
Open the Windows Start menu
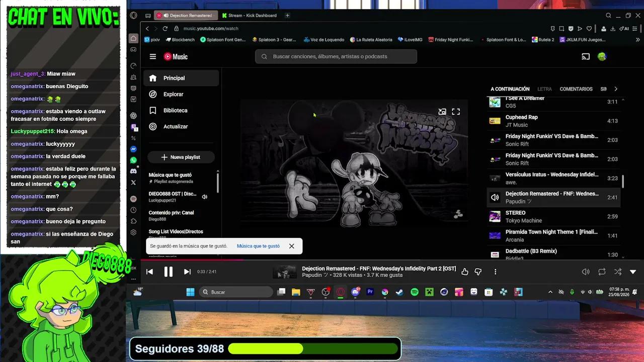tap(190, 292)
